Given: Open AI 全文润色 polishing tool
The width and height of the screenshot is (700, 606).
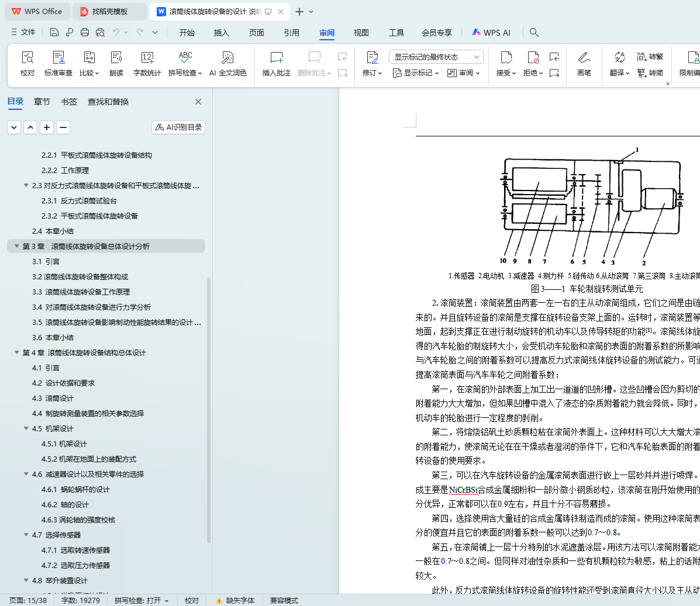Looking at the screenshot, I should point(227,64).
